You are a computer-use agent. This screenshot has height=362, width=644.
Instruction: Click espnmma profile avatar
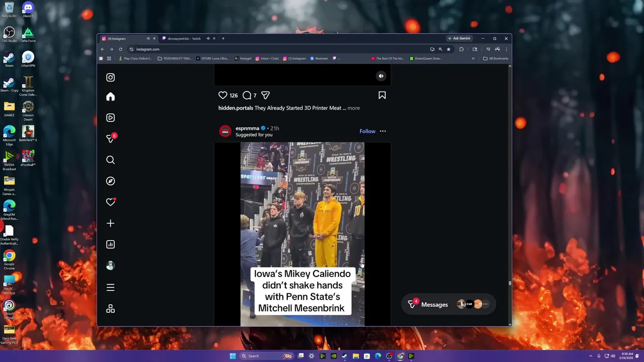[x=225, y=131]
